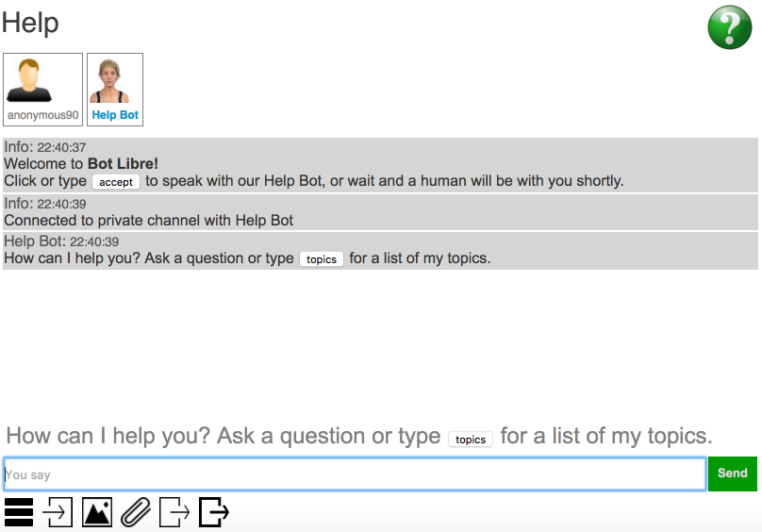Click the paperclip attach file icon
The image size is (762, 532).
pos(136,512)
